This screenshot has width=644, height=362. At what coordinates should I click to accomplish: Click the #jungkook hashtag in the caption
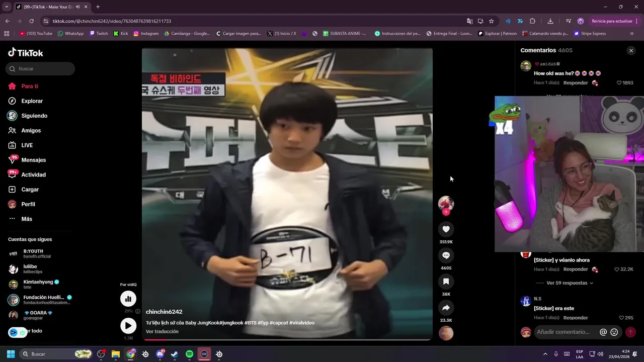(231, 323)
